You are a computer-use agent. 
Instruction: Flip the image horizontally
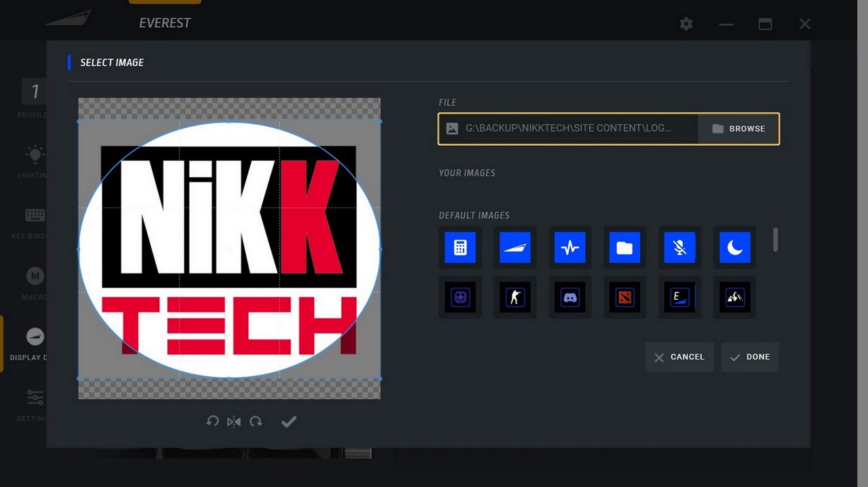[x=234, y=422]
